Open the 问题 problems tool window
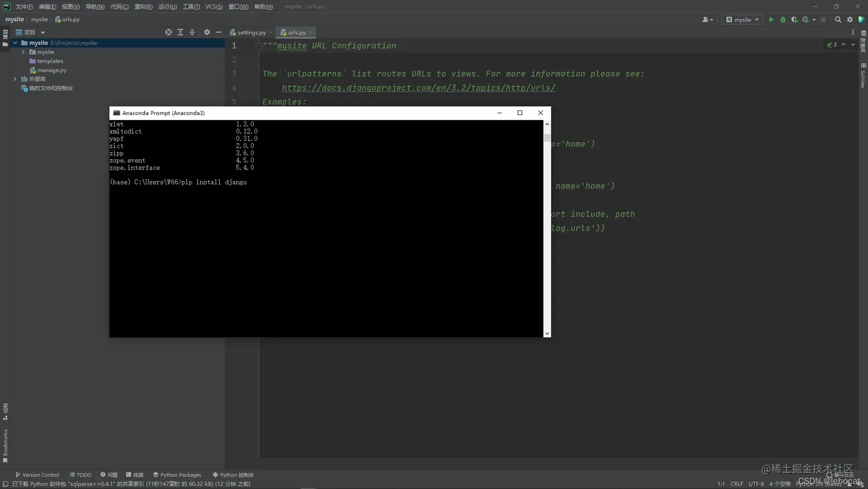 pyautogui.click(x=108, y=475)
